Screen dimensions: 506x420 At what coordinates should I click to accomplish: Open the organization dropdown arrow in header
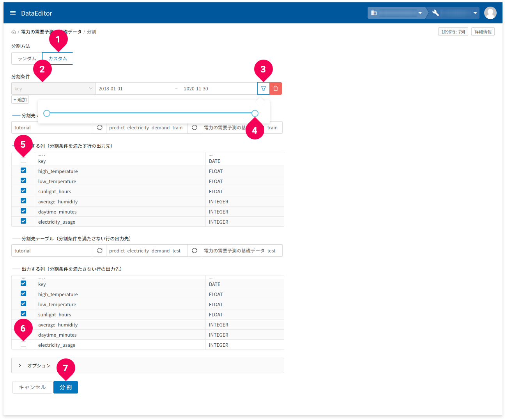tap(420, 13)
